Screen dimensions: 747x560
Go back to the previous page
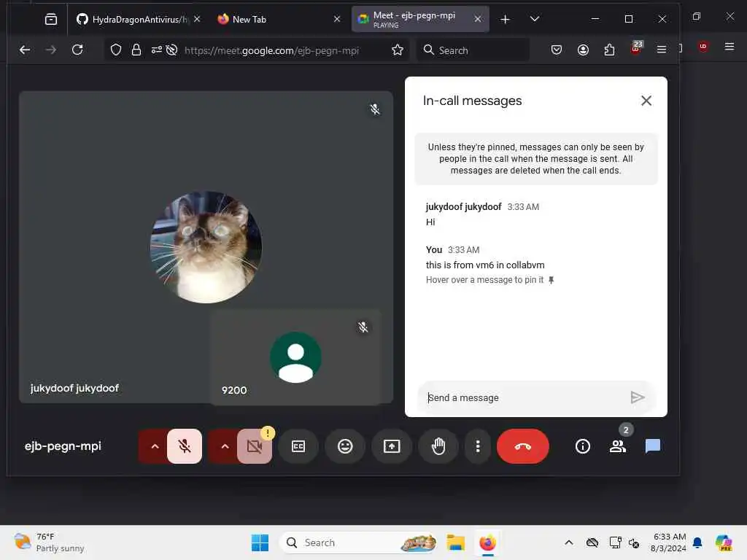click(x=25, y=50)
